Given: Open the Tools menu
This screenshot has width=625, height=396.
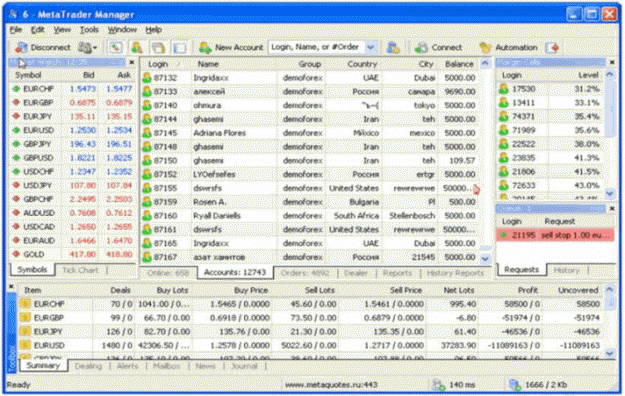Looking at the screenshot, I should pos(89,30).
